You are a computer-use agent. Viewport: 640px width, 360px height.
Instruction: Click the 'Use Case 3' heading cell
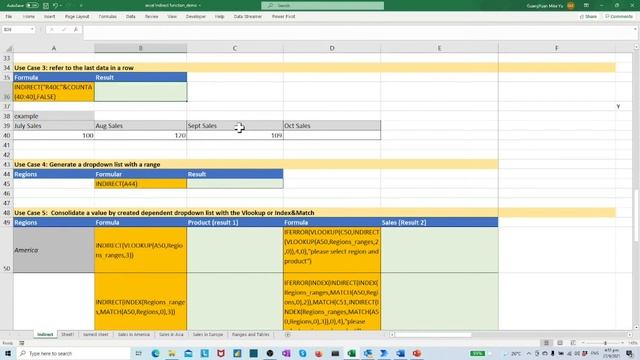click(74, 68)
